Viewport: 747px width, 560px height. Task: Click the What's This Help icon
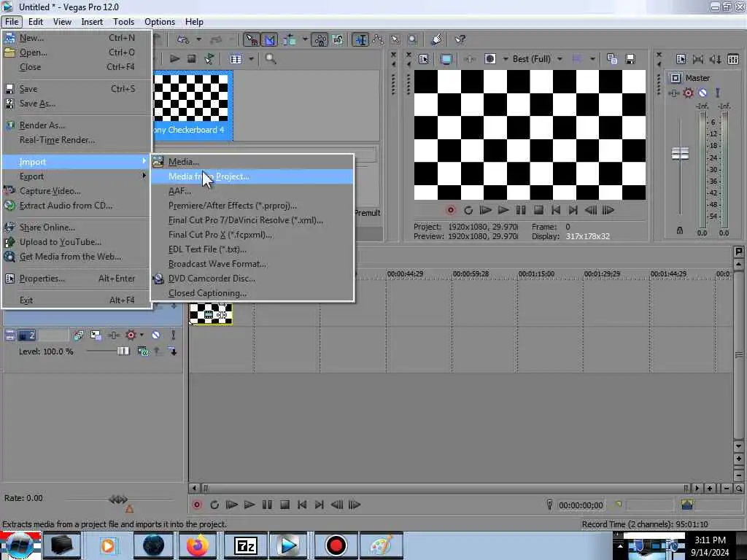click(x=460, y=40)
